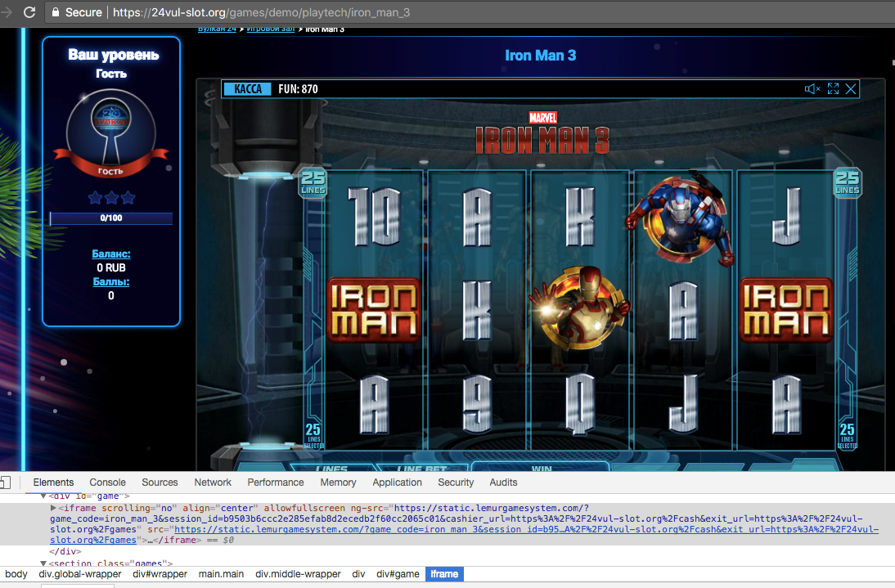Click the FUN: 870 balance text

pos(298,89)
